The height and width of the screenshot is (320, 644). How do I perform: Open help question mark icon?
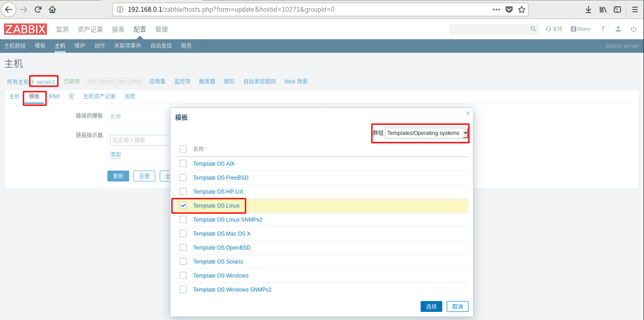click(x=602, y=29)
